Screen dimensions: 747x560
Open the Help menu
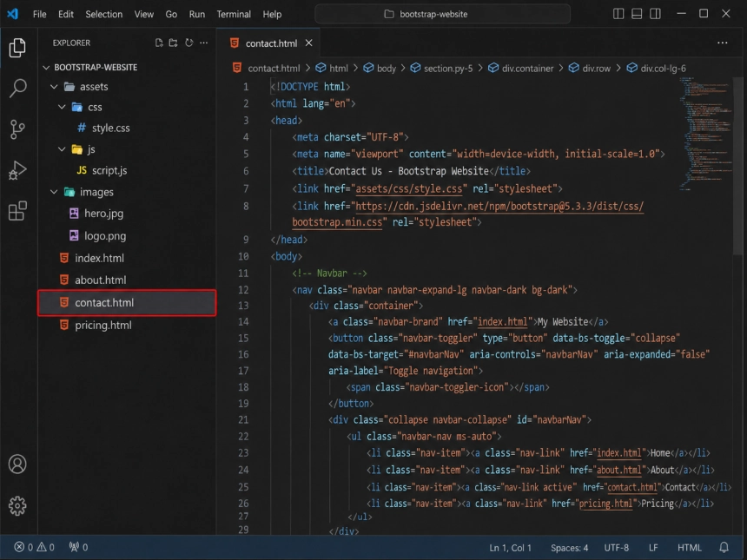pos(272,14)
